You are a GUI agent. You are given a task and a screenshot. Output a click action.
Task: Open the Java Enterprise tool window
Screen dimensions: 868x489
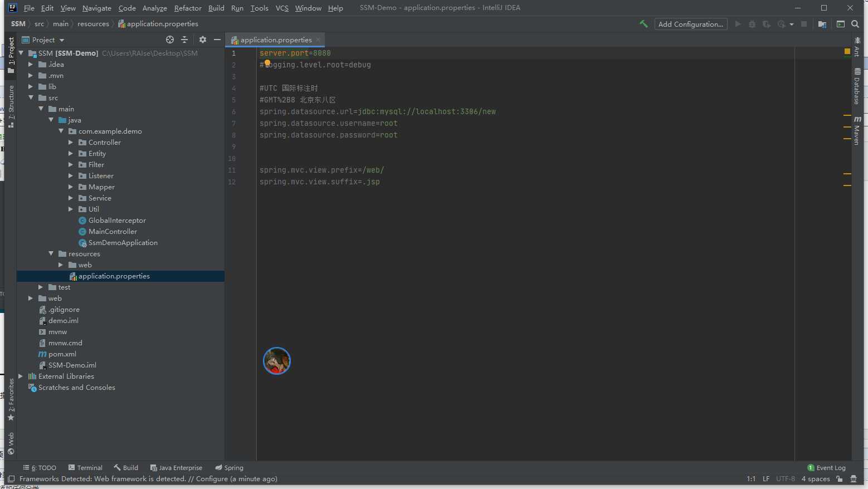[176, 468]
